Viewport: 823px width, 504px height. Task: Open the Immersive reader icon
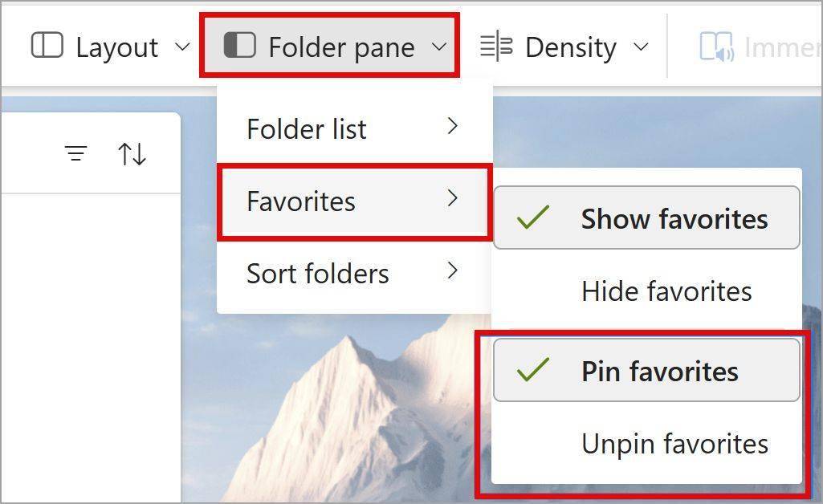click(x=716, y=47)
